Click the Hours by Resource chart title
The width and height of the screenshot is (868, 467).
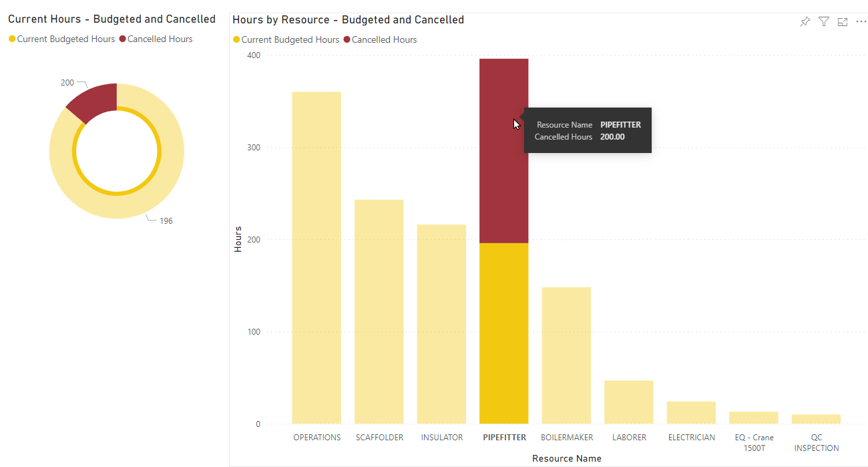click(348, 20)
